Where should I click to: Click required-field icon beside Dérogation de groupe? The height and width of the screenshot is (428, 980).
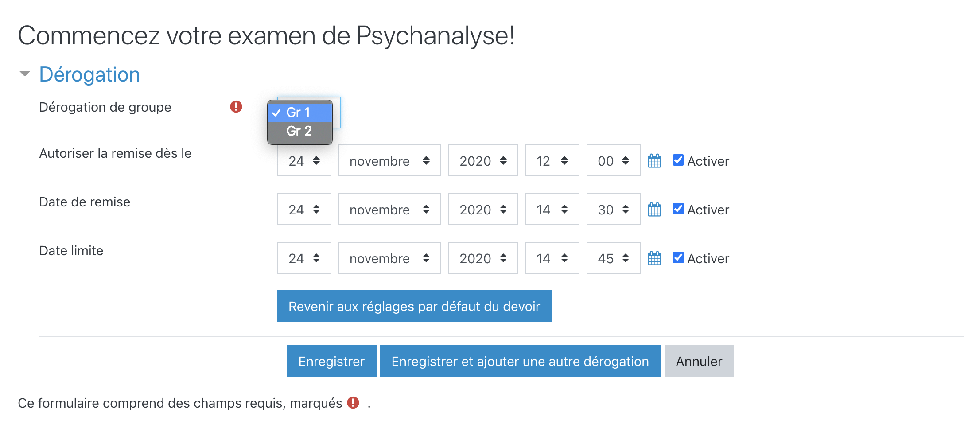click(x=236, y=107)
